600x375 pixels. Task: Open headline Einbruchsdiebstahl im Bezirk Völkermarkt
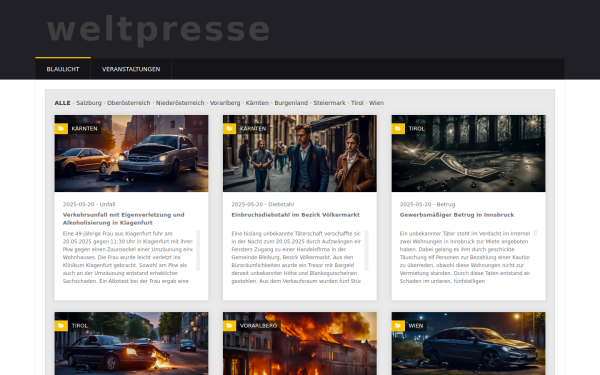tap(295, 215)
